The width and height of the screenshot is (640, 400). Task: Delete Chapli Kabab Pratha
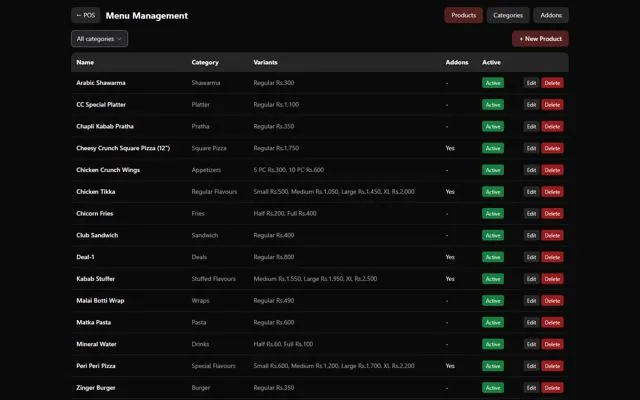(x=552, y=127)
